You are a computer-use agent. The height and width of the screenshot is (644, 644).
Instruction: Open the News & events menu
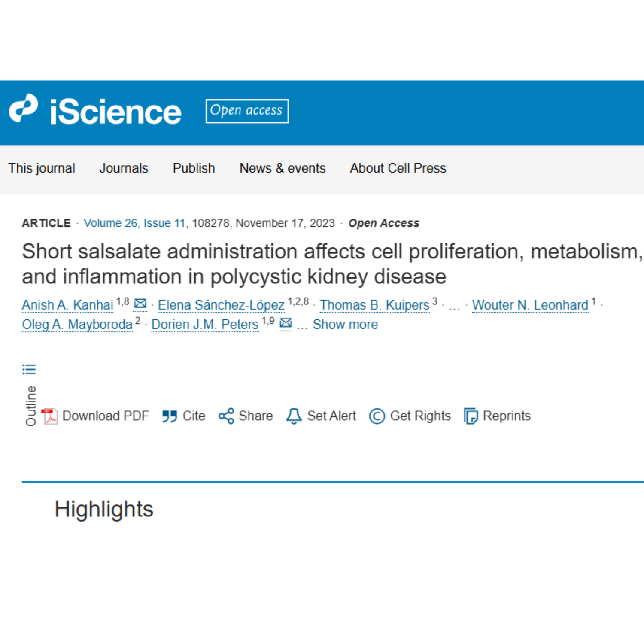283,168
